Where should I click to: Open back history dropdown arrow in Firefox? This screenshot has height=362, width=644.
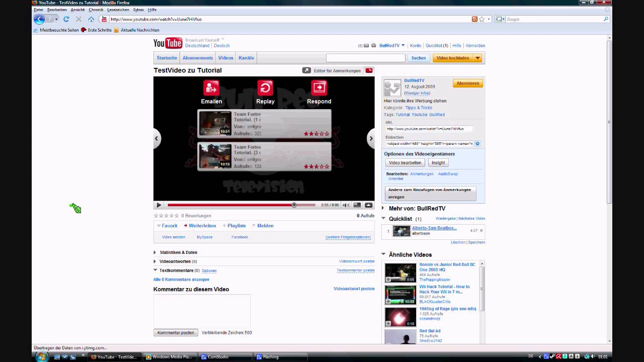(56, 19)
